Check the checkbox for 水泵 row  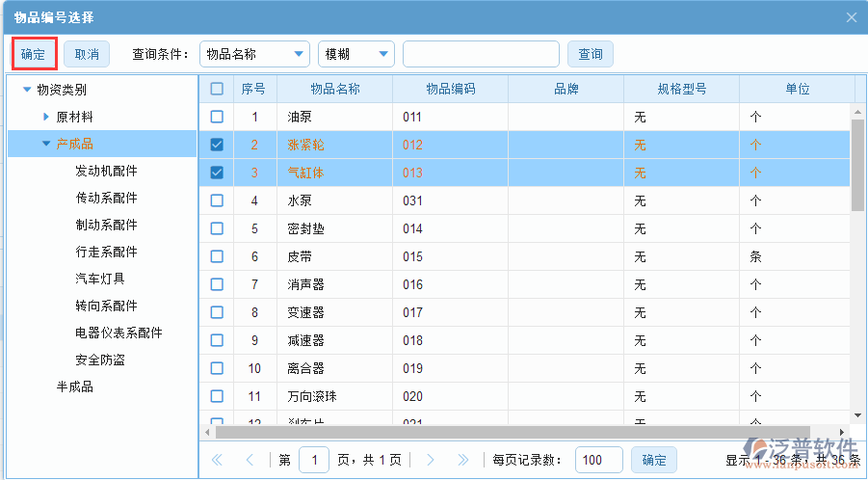pyautogui.click(x=217, y=200)
